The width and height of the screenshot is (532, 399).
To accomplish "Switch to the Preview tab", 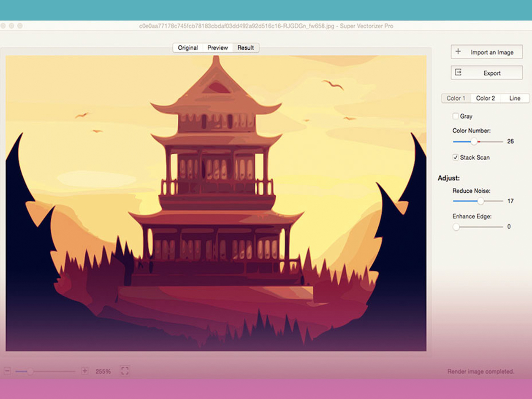I will [x=217, y=48].
